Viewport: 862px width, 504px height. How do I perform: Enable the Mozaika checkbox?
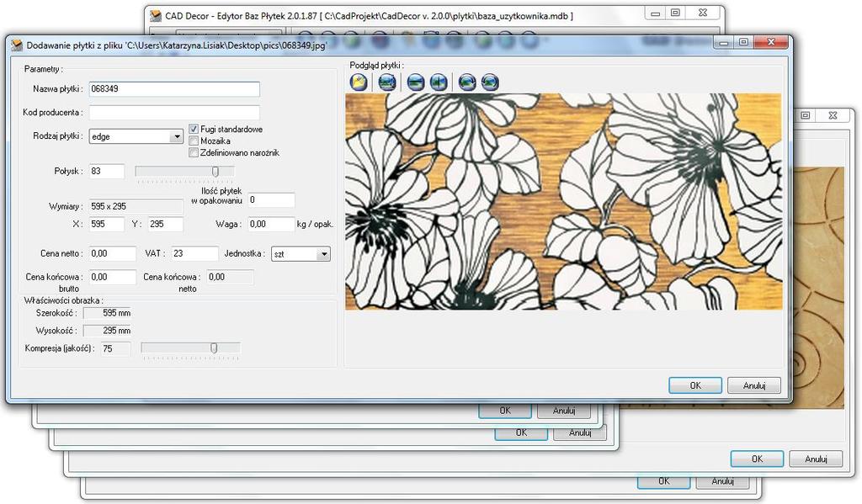coord(194,141)
